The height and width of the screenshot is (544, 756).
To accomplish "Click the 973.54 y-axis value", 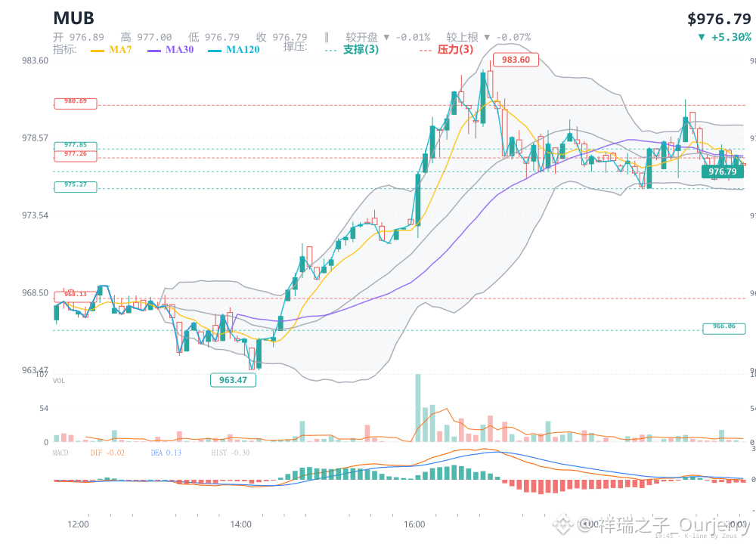I will pos(35,215).
